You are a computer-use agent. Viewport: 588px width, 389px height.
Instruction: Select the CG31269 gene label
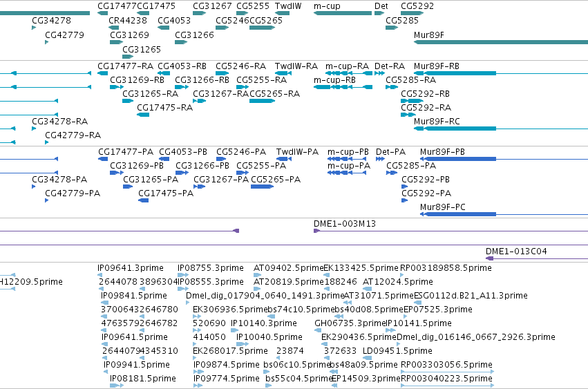click(x=129, y=35)
